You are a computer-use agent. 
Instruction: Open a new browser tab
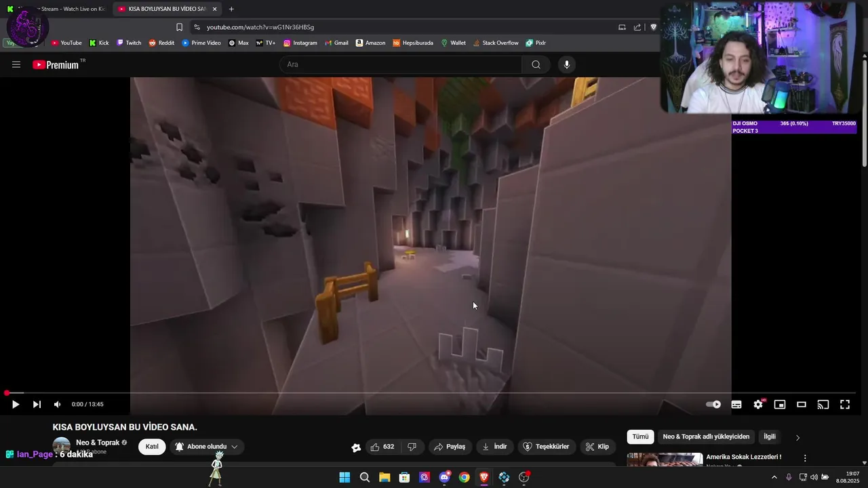231,9
